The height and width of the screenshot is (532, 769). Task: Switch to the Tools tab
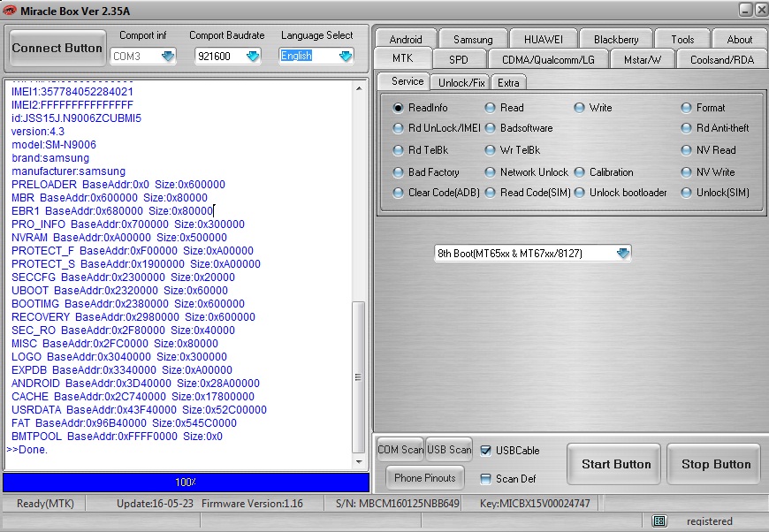point(682,39)
